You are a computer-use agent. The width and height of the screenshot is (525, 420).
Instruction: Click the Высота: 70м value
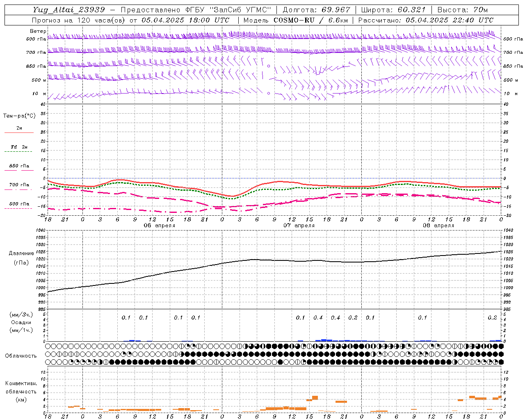pyautogui.click(x=462, y=10)
